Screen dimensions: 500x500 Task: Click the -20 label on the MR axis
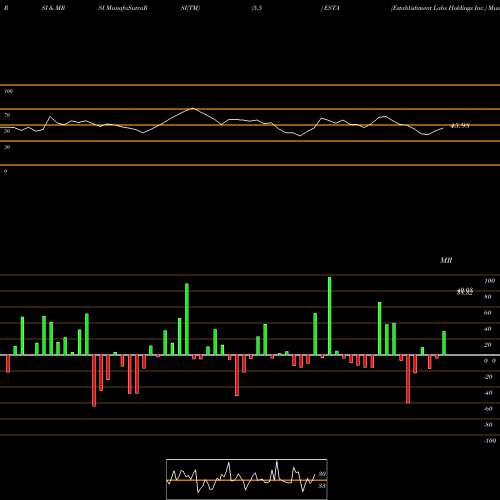[488, 377]
